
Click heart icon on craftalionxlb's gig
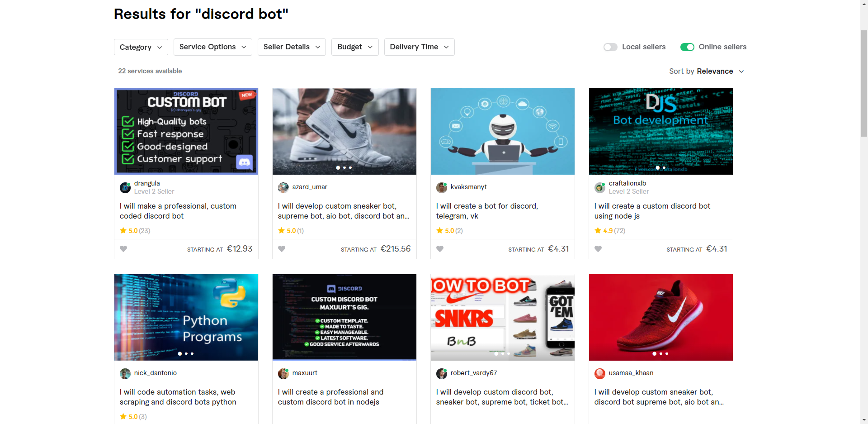598,249
